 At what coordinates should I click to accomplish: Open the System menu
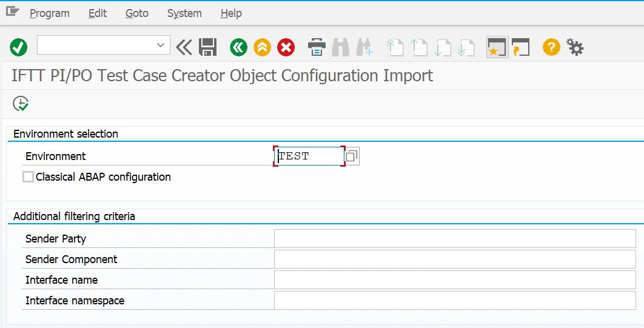184,13
